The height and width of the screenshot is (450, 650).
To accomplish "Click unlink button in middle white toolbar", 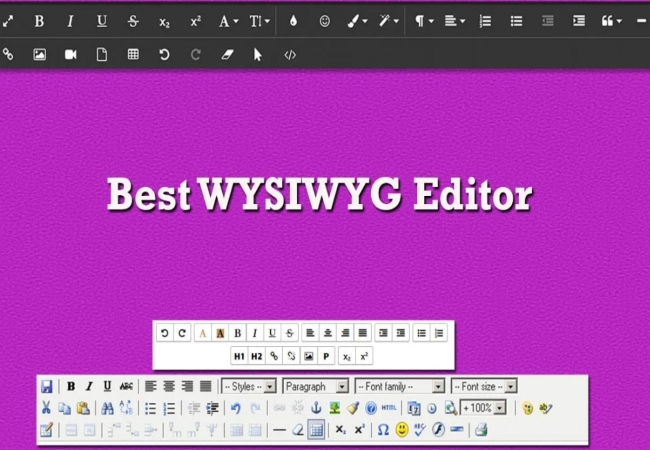I will 291,356.
